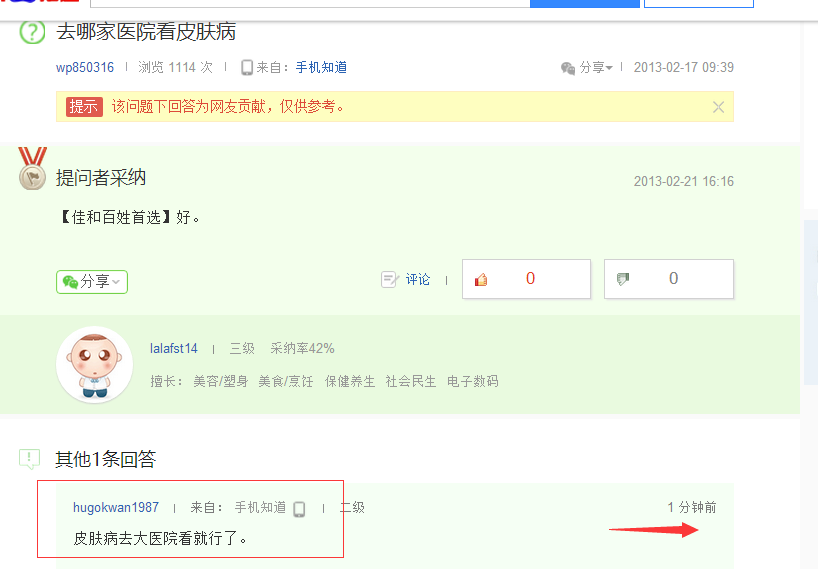Select the 电子数码 expertise tag
The image size is (818, 569).
[472, 381]
